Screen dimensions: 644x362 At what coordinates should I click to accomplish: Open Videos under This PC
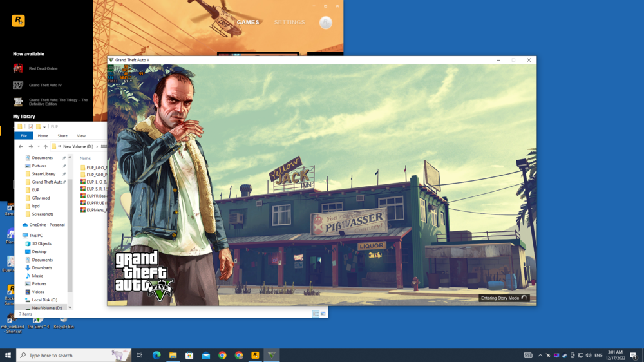pyautogui.click(x=38, y=292)
